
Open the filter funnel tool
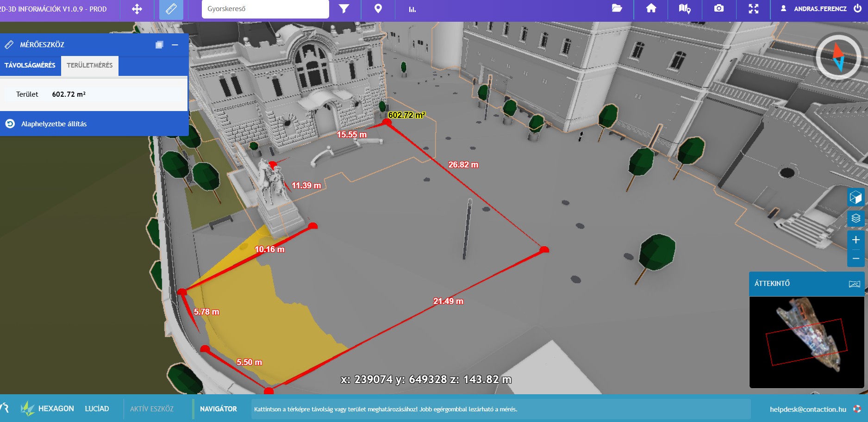(344, 9)
